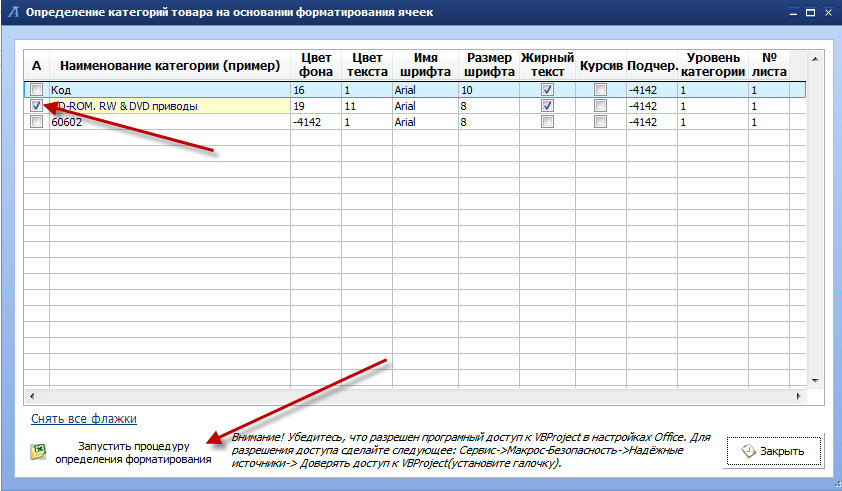Enable Курсив checkbox in DVD приводы row
The width and height of the screenshot is (842, 491).
pos(600,106)
